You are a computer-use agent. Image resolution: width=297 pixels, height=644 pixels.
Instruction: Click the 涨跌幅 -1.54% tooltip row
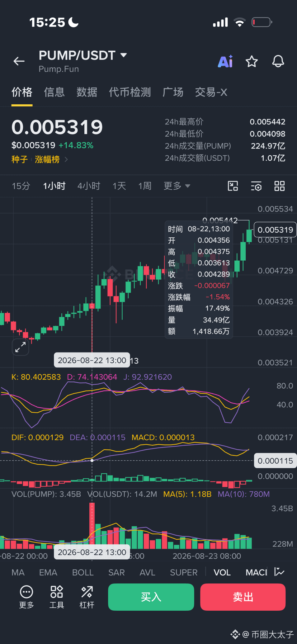(x=199, y=297)
